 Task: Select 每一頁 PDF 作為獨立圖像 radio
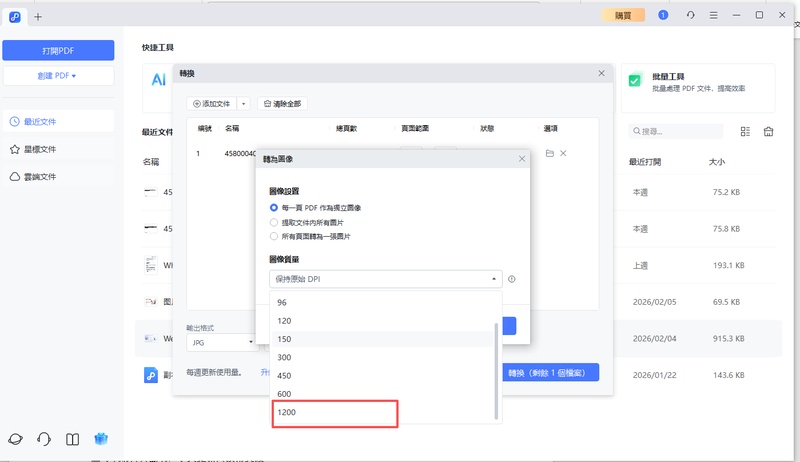(274, 208)
